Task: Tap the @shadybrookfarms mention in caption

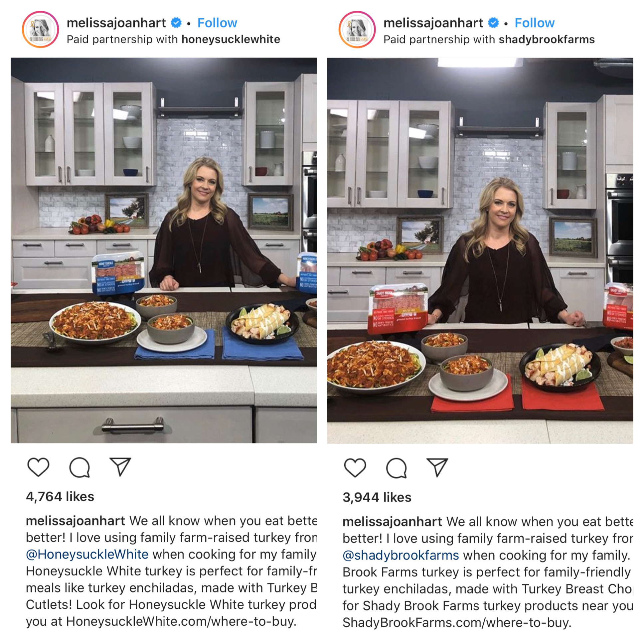Action: coord(401,555)
